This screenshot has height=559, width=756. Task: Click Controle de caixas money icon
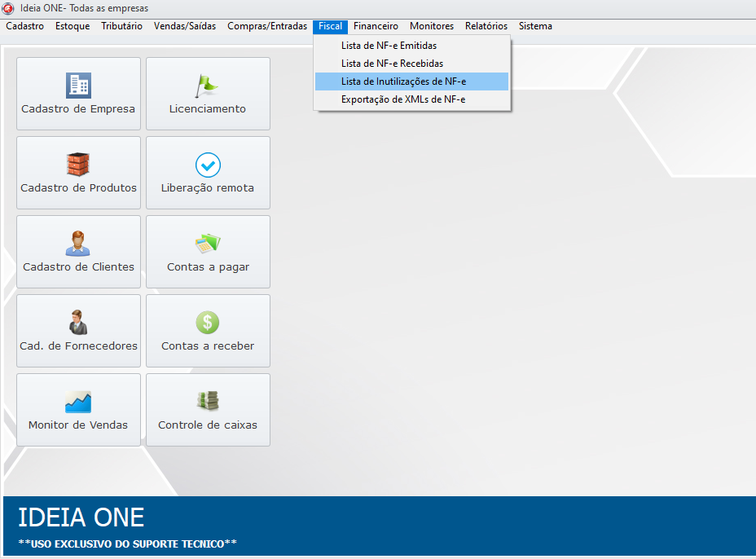[208, 402]
